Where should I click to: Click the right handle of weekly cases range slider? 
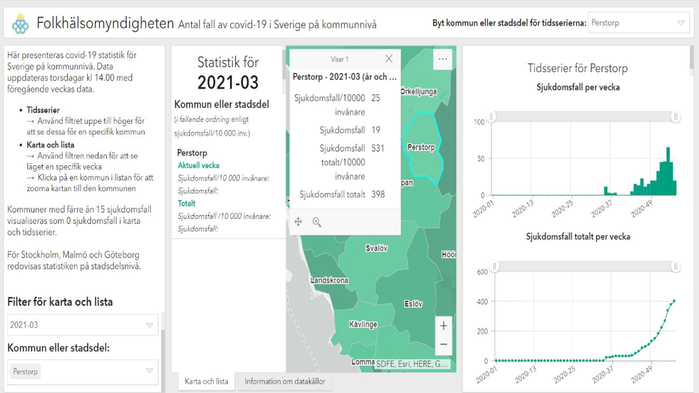(676, 117)
